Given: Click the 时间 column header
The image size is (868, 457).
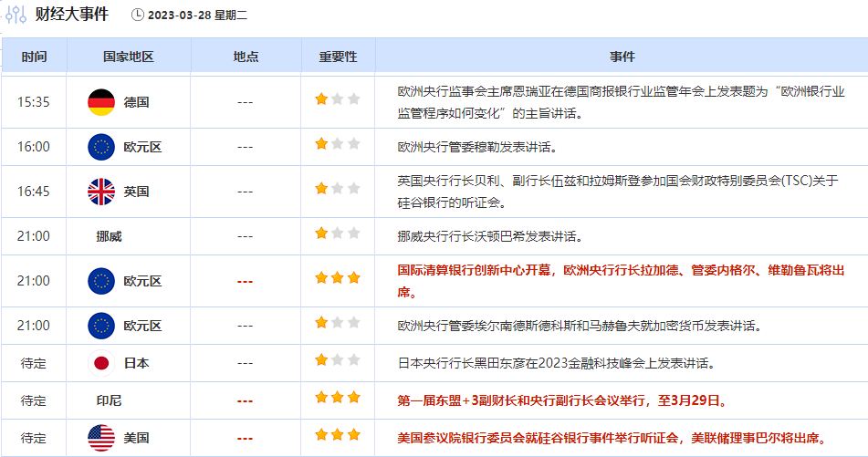Looking at the screenshot, I should pyautogui.click(x=34, y=57).
